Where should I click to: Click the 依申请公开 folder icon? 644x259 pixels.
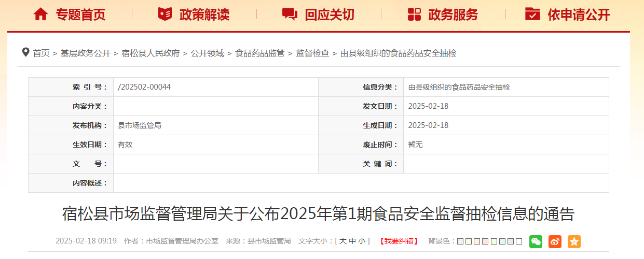[x=532, y=15]
